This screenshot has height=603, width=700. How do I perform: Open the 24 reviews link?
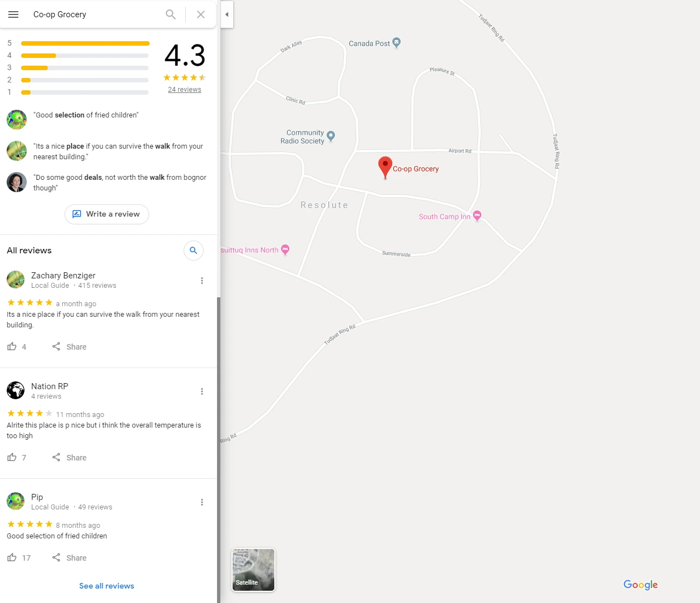[185, 90]
